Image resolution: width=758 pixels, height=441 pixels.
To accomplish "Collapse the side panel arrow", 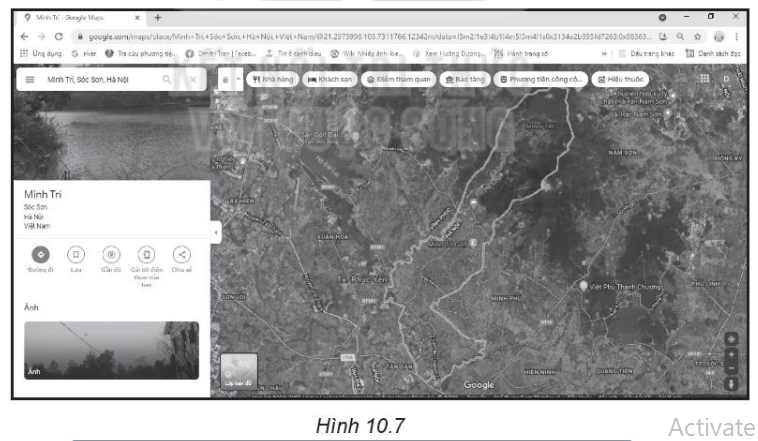I will click(x=216, y=231).
